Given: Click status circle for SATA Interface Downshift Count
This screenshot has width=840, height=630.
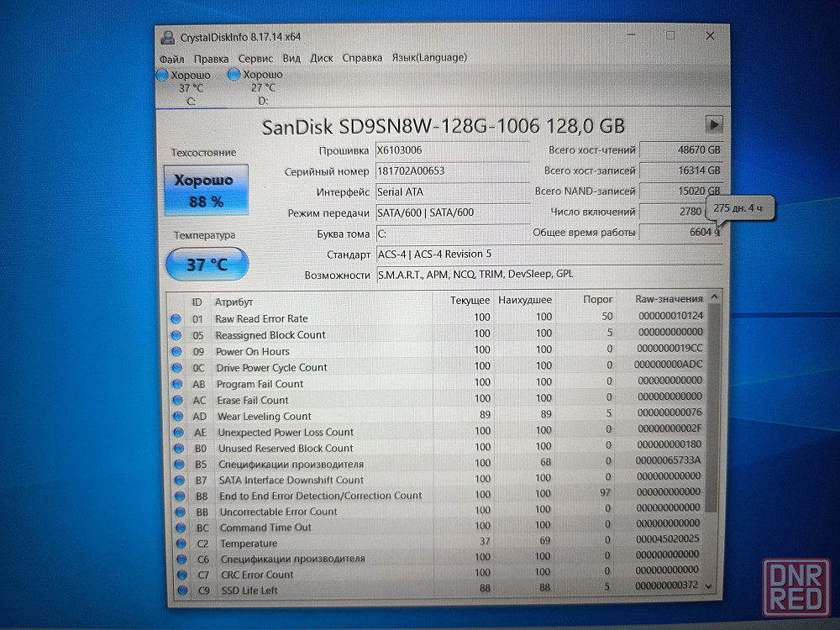Looking at the screenshot, I should [180, 480].
